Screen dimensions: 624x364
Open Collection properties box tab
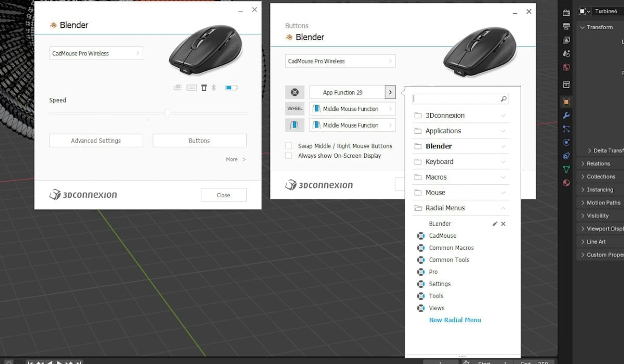[x=566, y=85]
